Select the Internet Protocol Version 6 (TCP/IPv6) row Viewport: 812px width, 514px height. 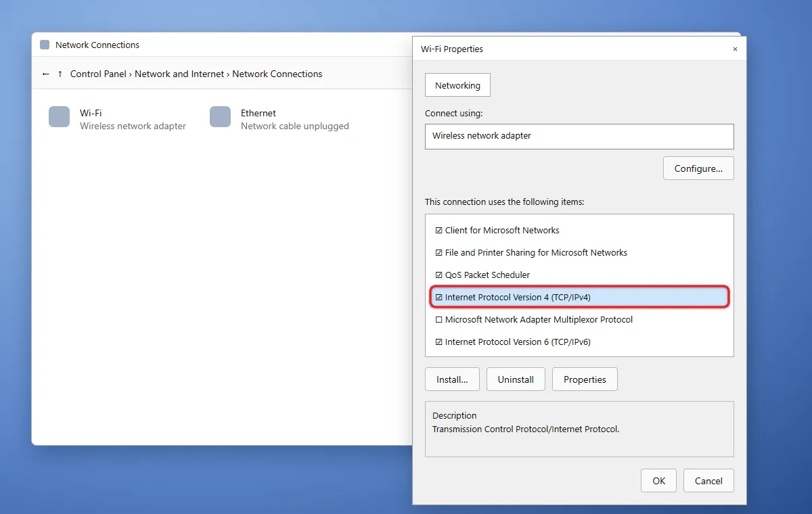(579, 342)
